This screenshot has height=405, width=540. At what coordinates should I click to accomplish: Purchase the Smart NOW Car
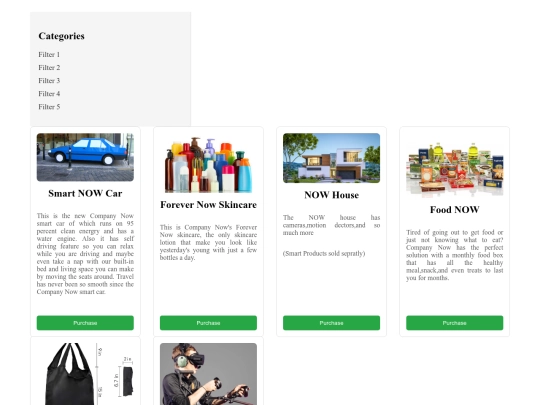(x=85, y=323)
